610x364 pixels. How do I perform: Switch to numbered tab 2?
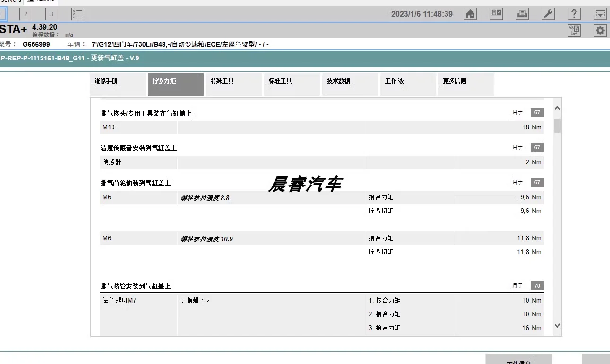pyautogui.click(x=26, y=14)
